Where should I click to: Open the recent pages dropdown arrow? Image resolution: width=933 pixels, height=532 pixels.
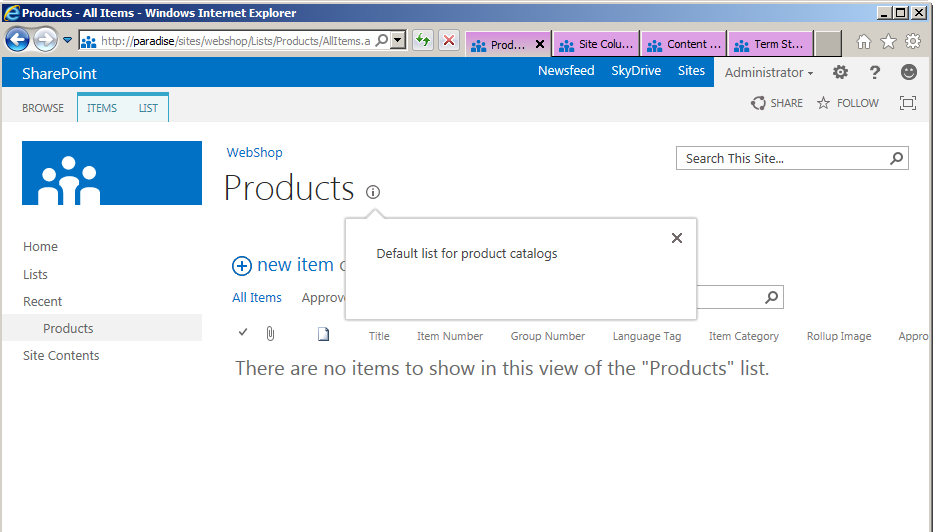pos(67,40)
